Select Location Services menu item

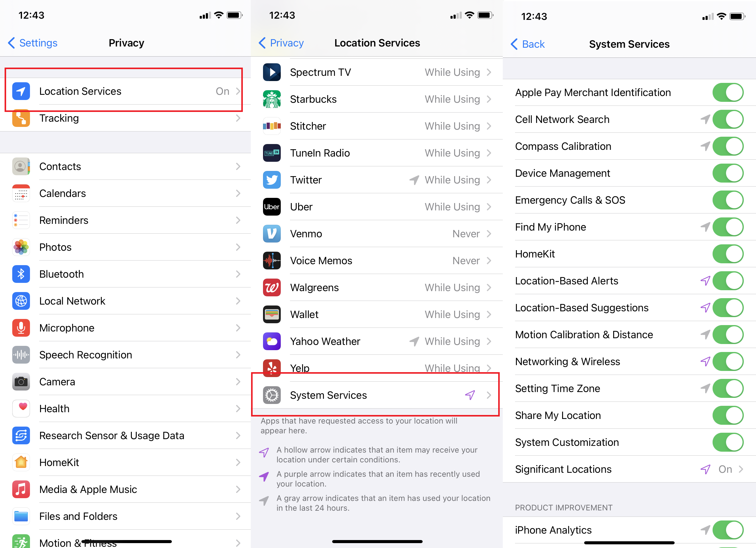click(126, 90)
